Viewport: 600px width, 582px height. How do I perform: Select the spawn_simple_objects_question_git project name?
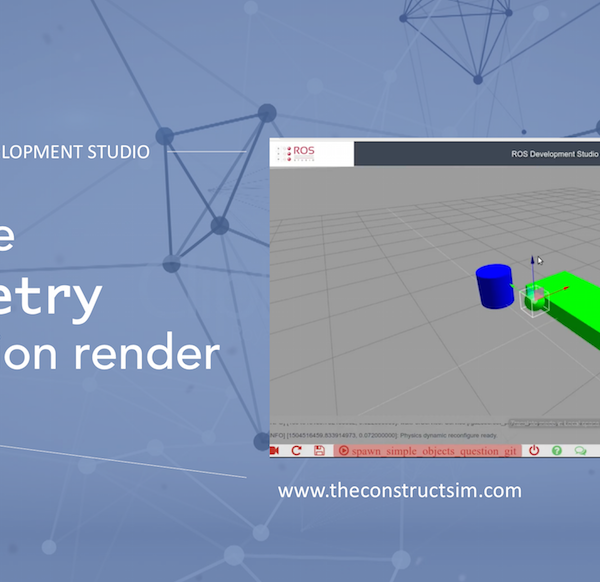point(435,451)
